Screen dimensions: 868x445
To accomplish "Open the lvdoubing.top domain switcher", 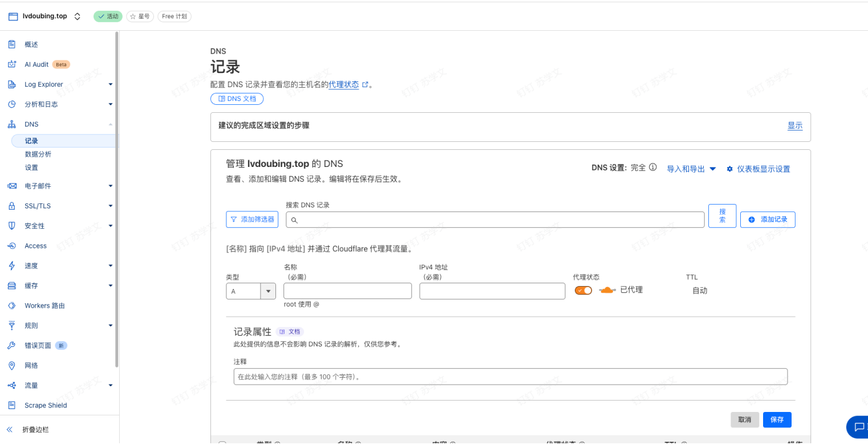I will tap(78, 17).
